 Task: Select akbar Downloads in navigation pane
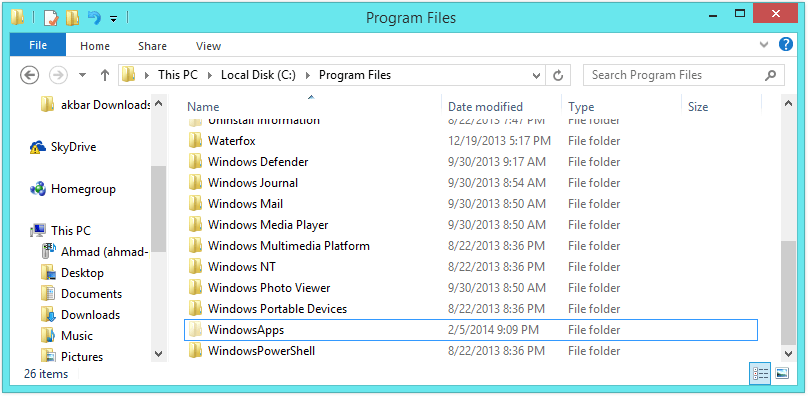coord(95,105)
